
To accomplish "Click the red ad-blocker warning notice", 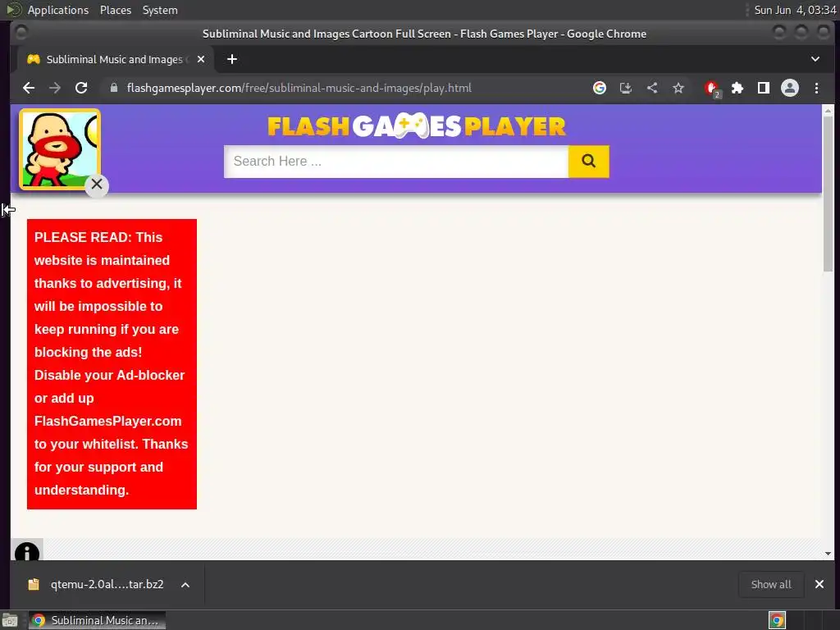I will click(112, 363).
